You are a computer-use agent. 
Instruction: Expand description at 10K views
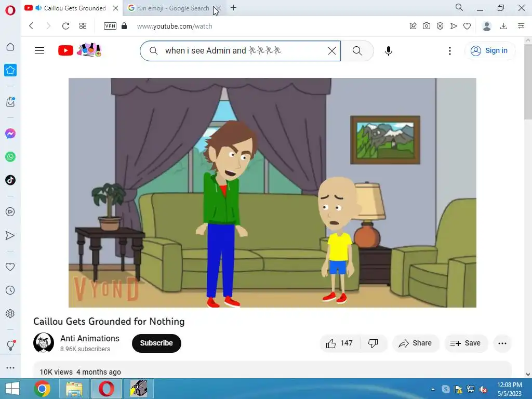pyautogui.click(x=272, y=370)
